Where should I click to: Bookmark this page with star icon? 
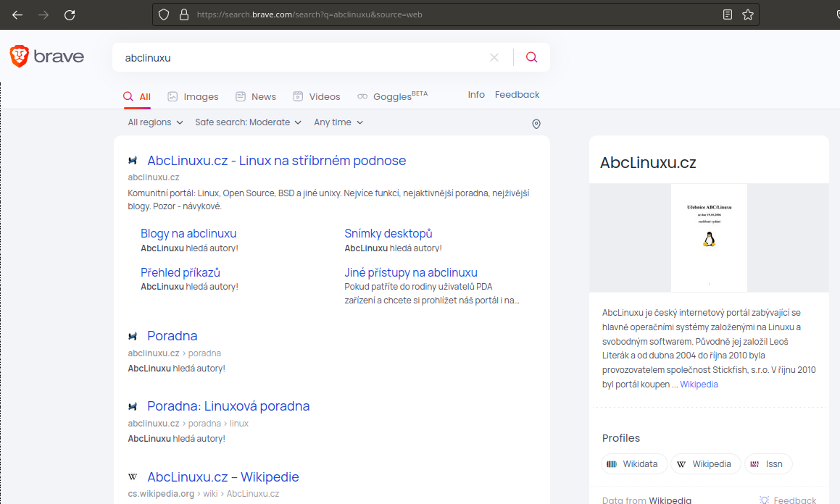tap(748, 14)
